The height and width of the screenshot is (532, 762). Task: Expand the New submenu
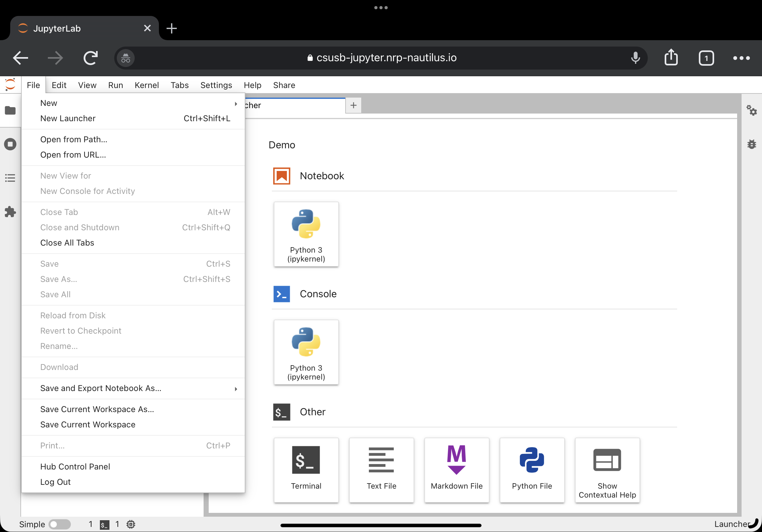(x=133, y=103)
